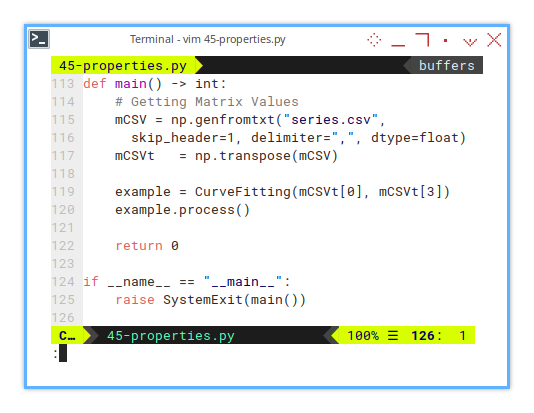534x413 pixels.
Task: Click the vim command-line cursor
Action: click(63, 353)
